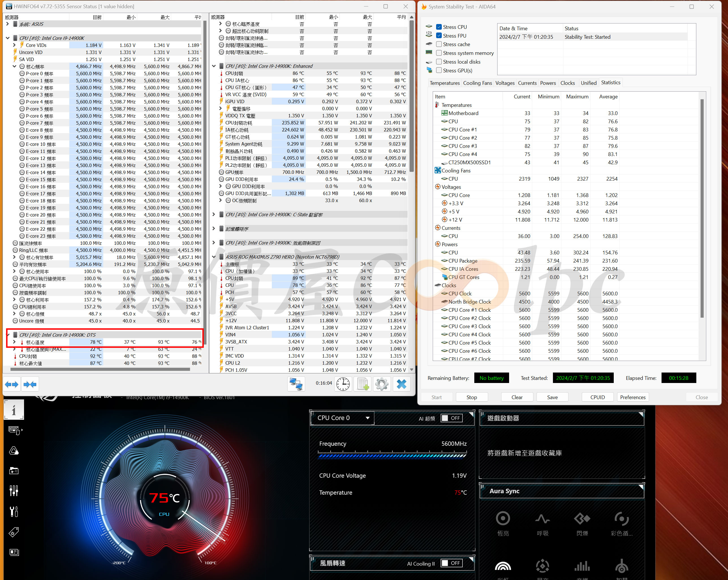
Task: Switch to Clocks tab
Action: coord(567,83)
